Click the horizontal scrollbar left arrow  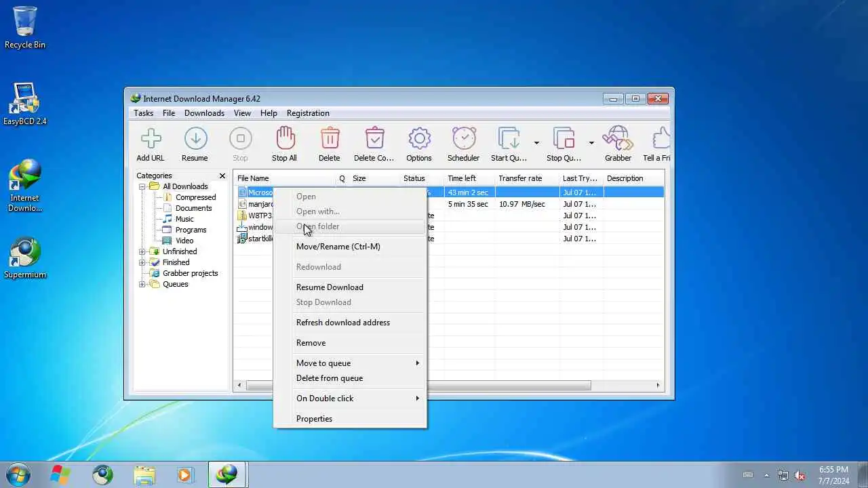pyautogui.click(x=239, y=386)
